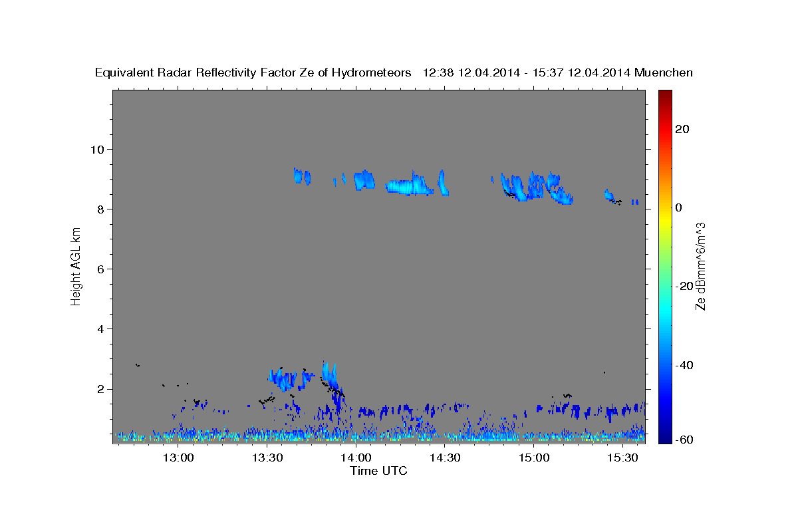Click the cloud cluster near 15:00 at 8.8 km
Screen dimensions: 798x532
537,187
